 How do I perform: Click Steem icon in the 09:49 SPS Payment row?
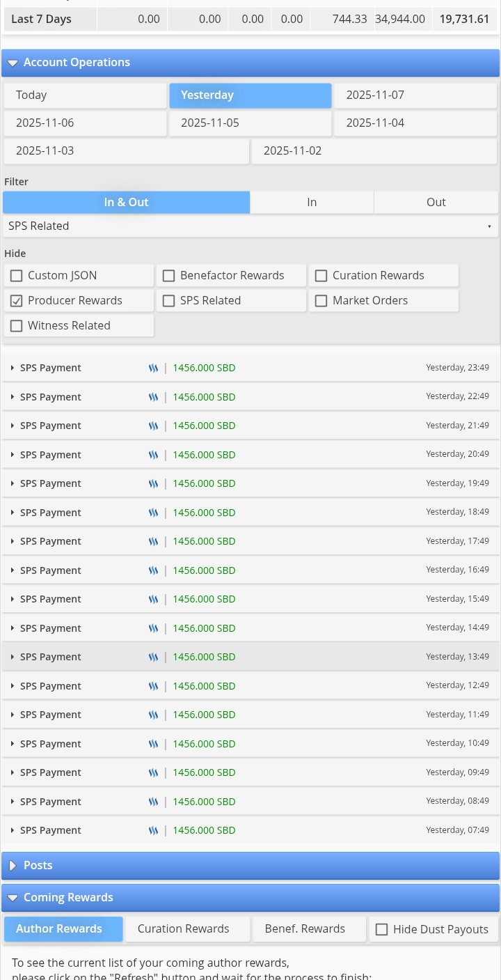click(153, 772)
